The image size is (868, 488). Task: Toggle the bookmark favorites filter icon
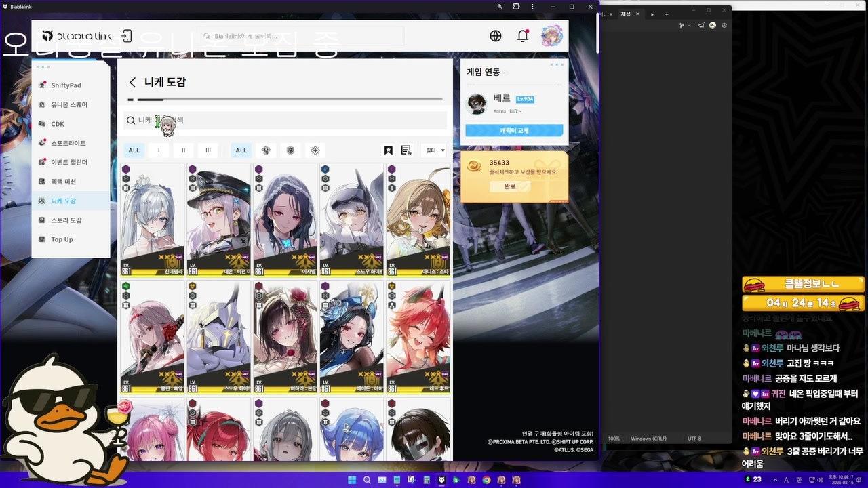click(389, 150)
